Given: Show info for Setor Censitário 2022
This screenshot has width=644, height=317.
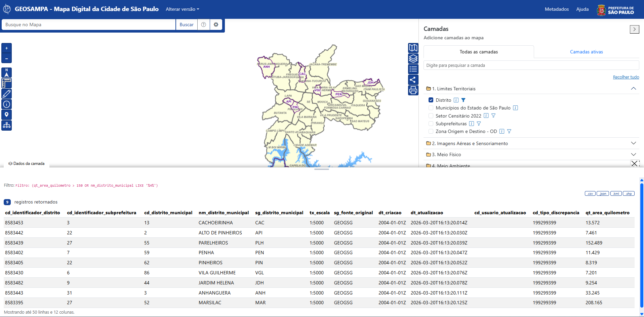Looking at the screenshot, I should [x=486, y=116].
